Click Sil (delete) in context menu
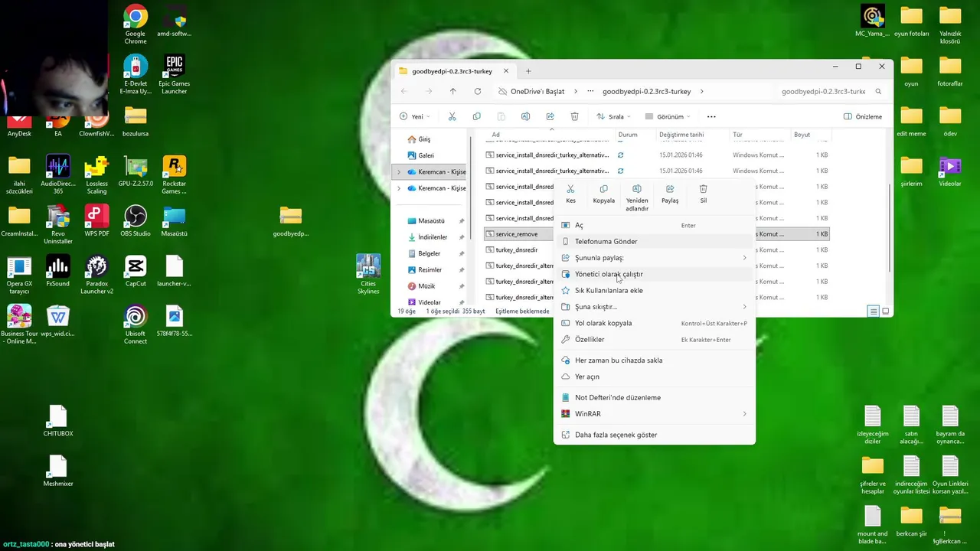This screenshot has width=980, height=551. click(x=703, y=194)
